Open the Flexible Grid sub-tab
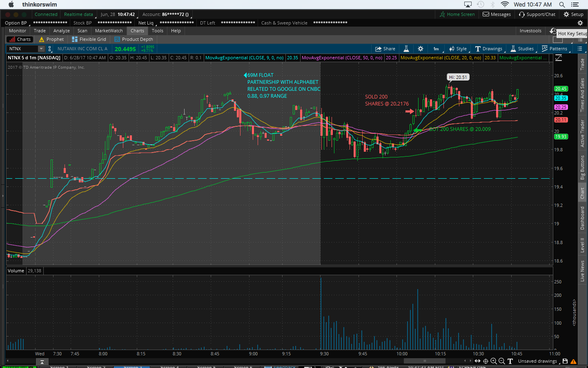This screenshot has width=588, height=368. [89, 39]
